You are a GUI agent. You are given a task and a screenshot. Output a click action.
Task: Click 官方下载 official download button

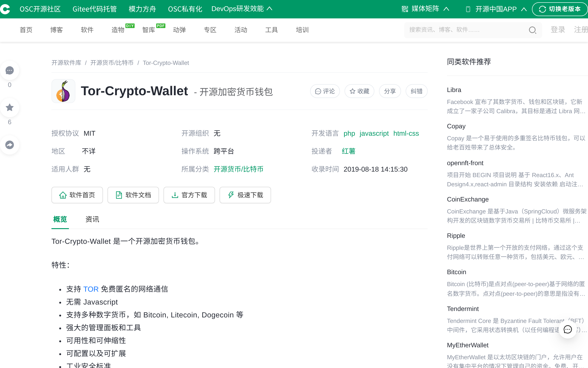pyautogui.click(x=189, y=195)
